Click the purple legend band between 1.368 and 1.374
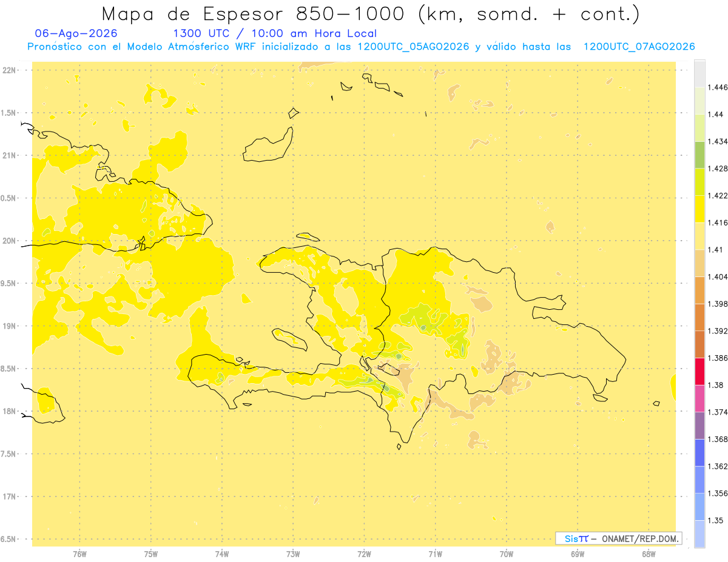728x562 pixels. (x=699, y=426)
